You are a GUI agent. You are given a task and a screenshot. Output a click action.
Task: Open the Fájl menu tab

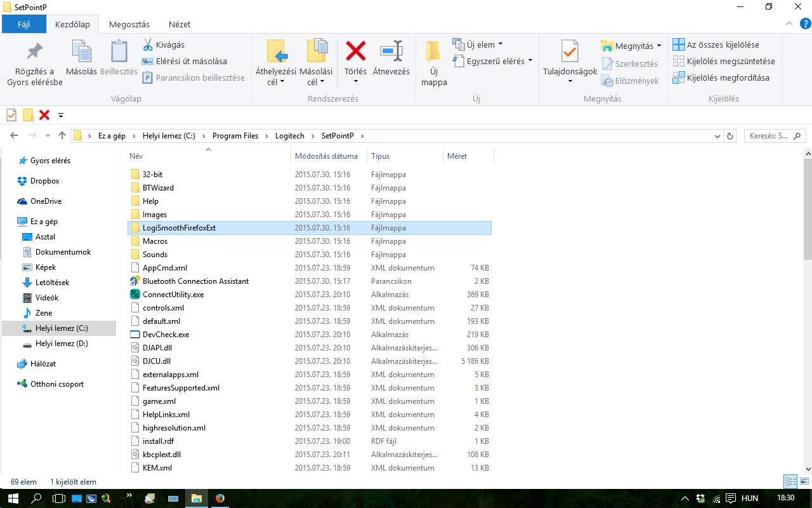(24, 24)
